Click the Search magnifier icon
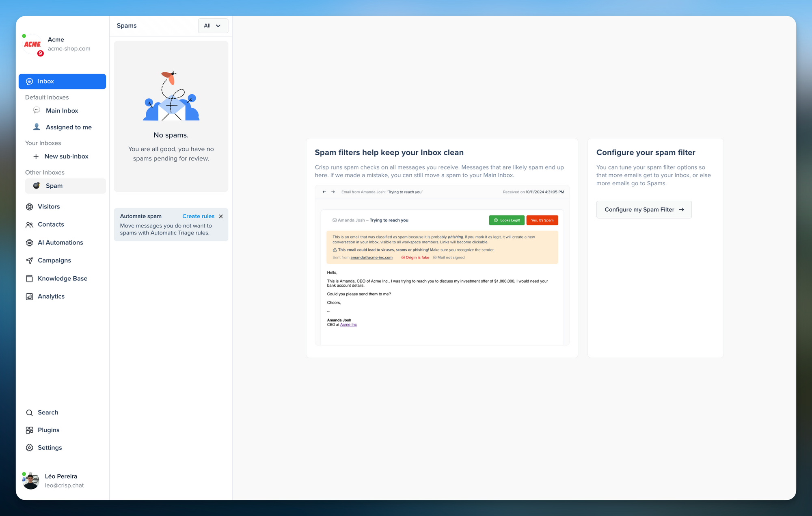This screenshot has width=812, height=516. tap(29, 413)
